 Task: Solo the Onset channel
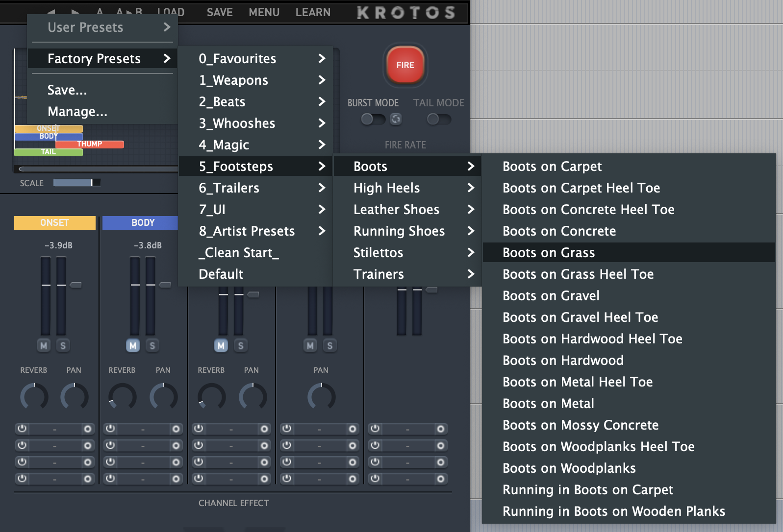tap(63, 346)
